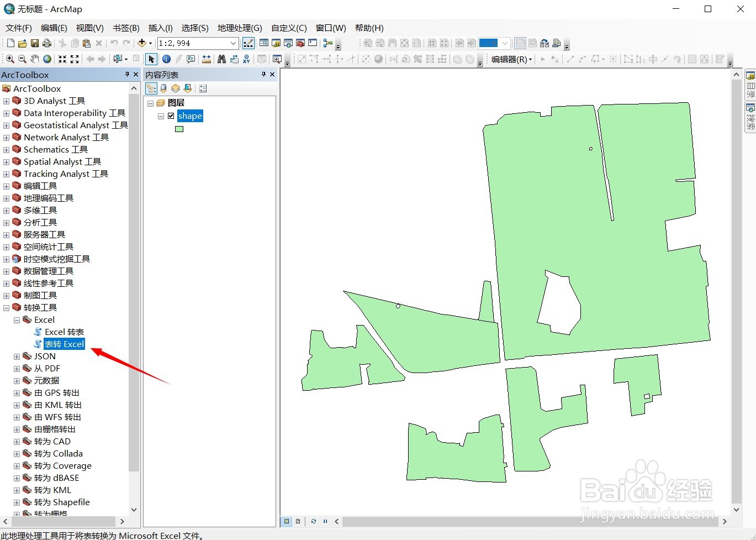Viewport: 756px width, 540px height.
Task: Select the Excel 转表 tool
Action: (x=65, y=332)
